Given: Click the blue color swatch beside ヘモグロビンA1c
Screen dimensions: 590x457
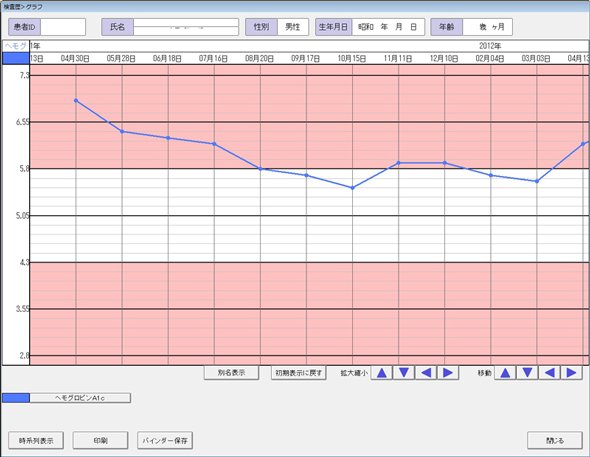Looking at the screenshot, I should [16, 398].
